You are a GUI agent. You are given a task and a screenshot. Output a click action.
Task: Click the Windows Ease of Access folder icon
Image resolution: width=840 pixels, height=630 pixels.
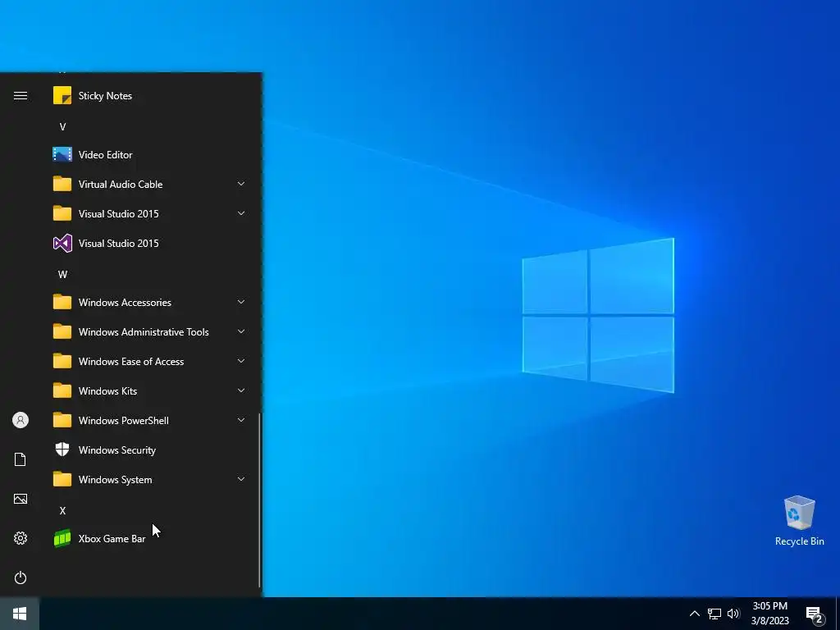pos(62,361)
